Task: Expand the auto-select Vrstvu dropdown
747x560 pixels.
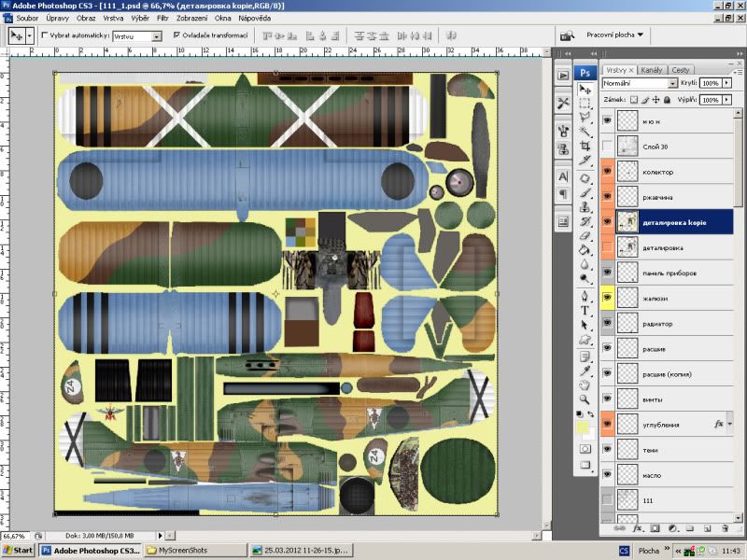Action: tap(156, 35)
